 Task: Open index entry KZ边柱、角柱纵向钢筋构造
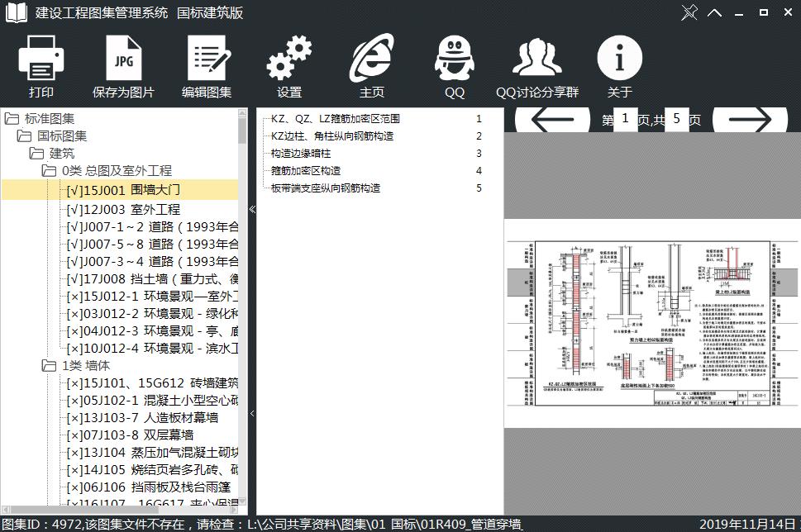click(x=332, y=135)
